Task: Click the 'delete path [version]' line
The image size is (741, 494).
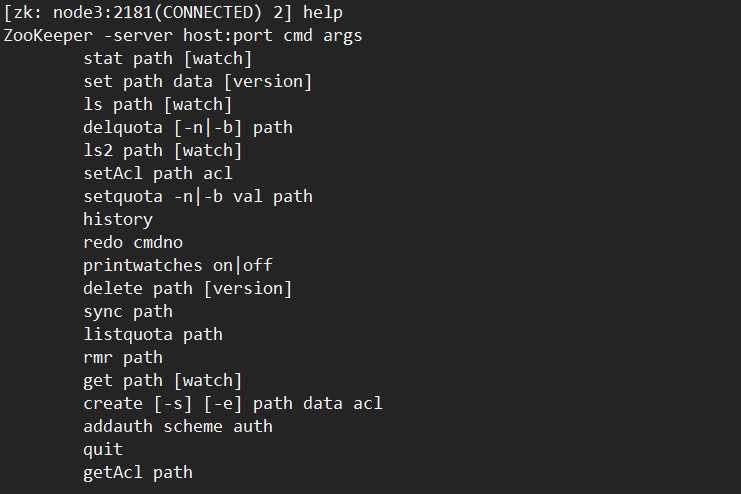Action: pyautogui.click(x=188, y=288)
